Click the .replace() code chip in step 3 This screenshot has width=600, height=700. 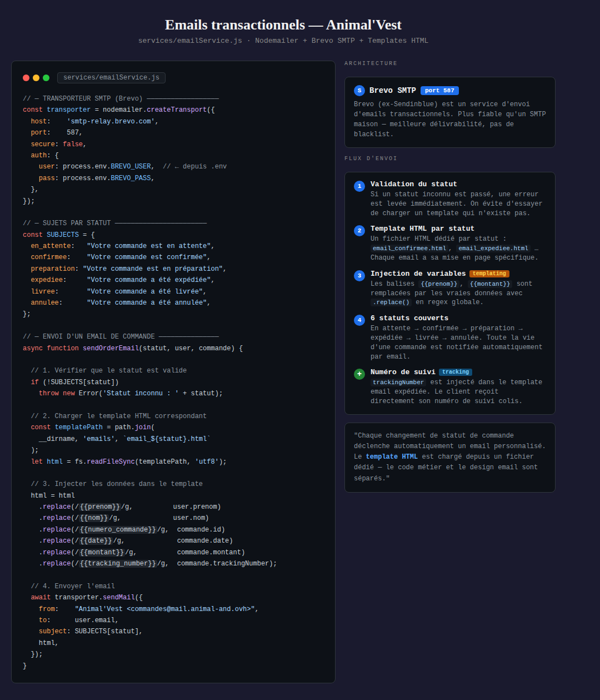coord(391,302)
